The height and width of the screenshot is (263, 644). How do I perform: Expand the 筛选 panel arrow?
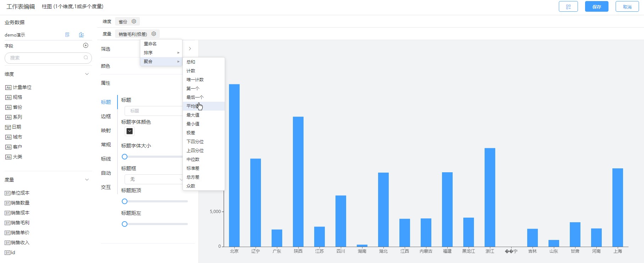point(190,49)
